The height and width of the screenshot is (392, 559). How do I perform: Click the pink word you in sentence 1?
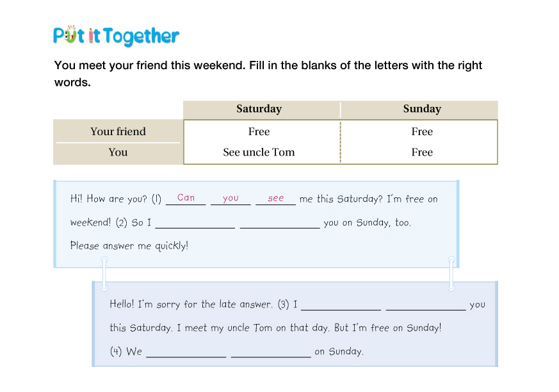point(231,198)
